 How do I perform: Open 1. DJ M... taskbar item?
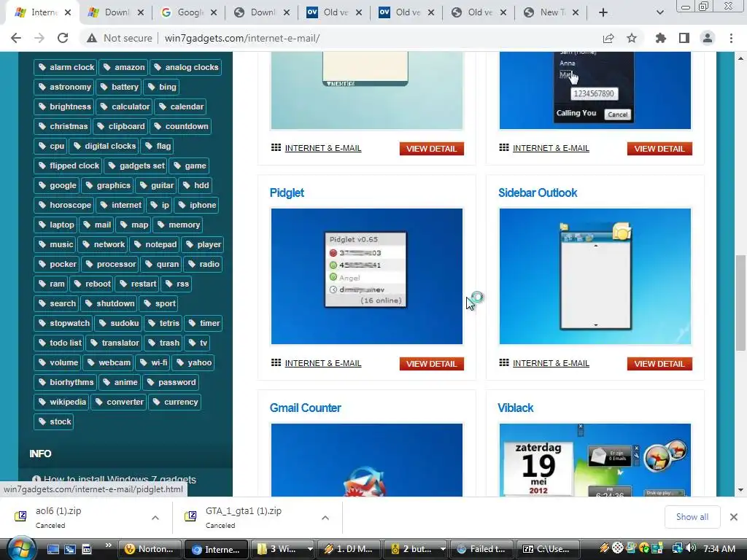pyautogui.click(x=348, y=549)
